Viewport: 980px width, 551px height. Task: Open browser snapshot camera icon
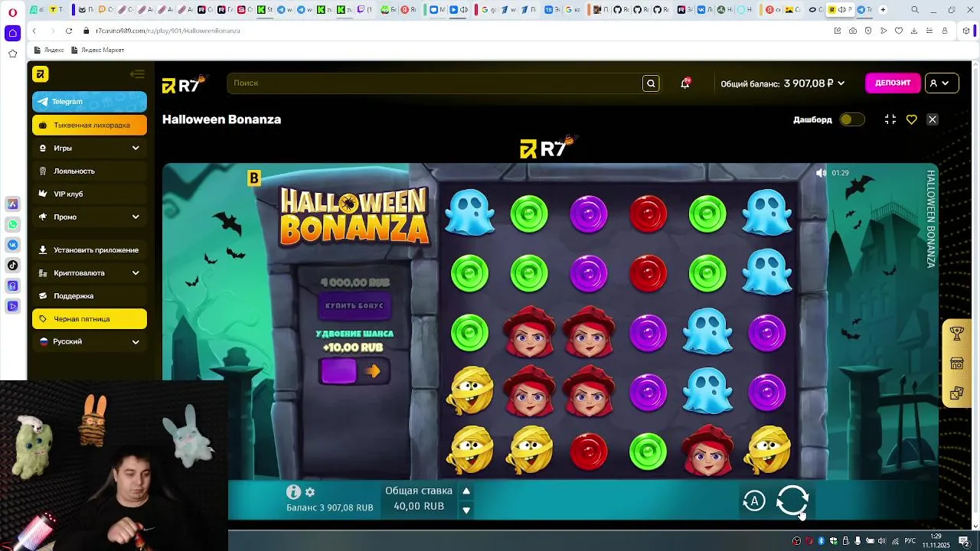pos(853,31)
